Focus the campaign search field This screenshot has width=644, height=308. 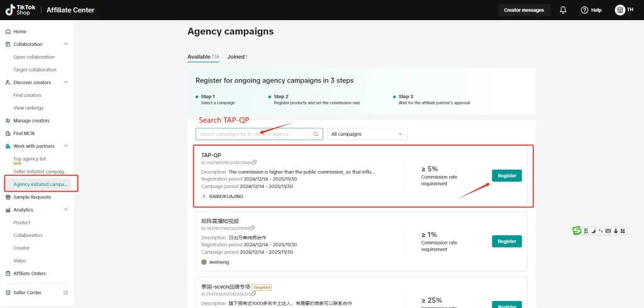point(259,134)
